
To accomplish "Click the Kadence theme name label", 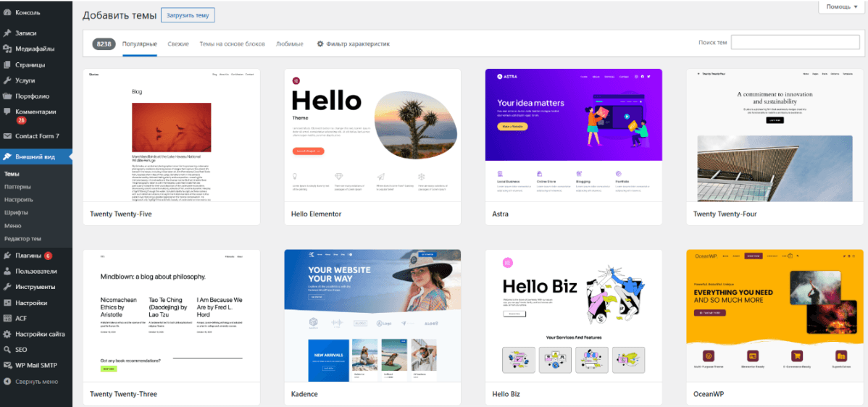I will [304, 394].
